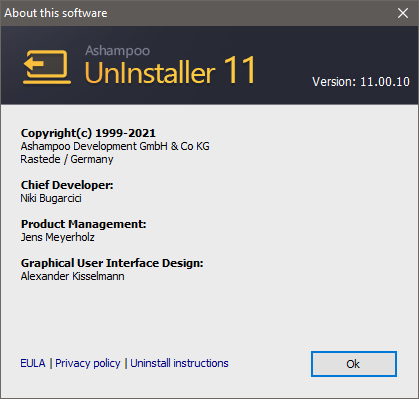
Task: Click the UnInstaller 11 product title
Action: click(170, 70)
